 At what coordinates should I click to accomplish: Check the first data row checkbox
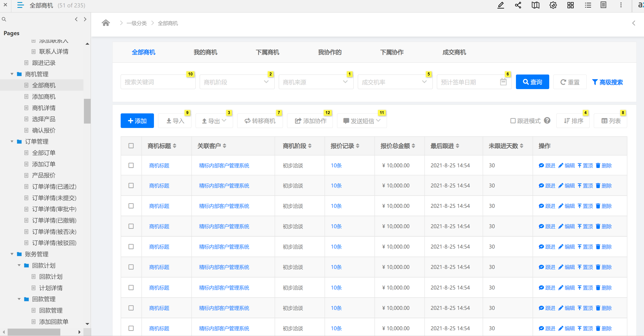click(x=131, y=165)
